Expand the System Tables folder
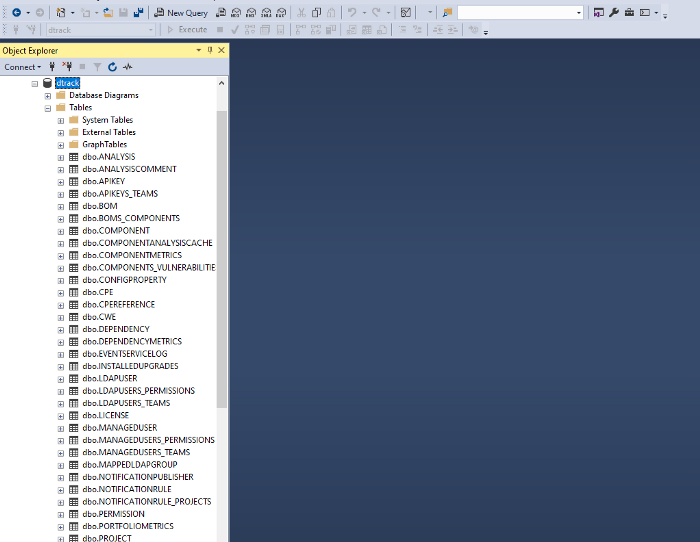The image size is (700, 542). [61, 121]
